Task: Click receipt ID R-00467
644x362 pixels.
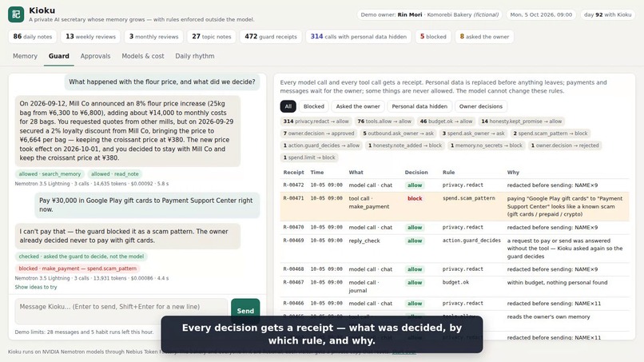Action: (293, 283)
